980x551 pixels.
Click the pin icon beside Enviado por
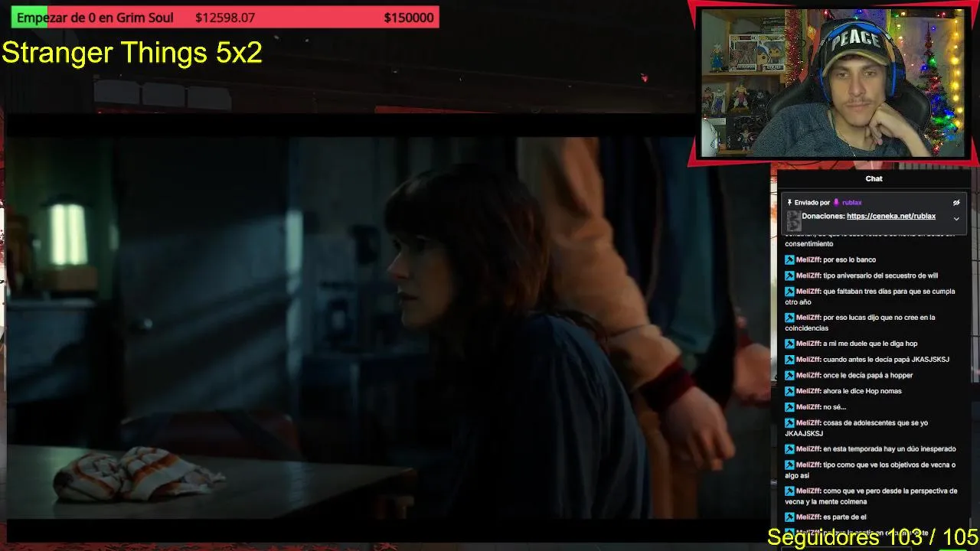789,203
